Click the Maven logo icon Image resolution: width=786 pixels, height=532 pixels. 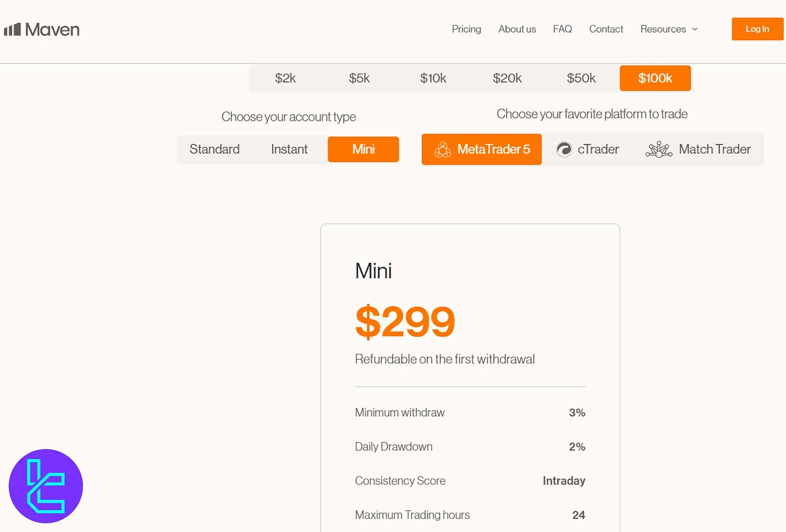click(x=12, y=29)
